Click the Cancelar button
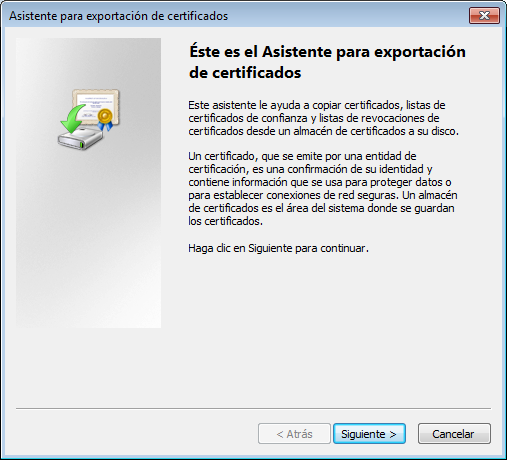The image size is (507, 460). click(454, 434)
